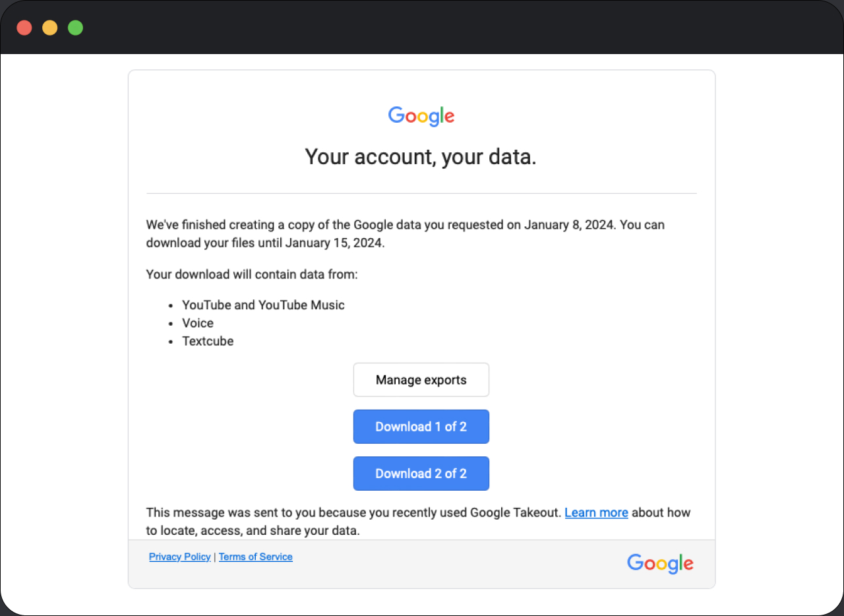Image resolution: width=844 pixels, height=616 pixels.
Task: Click the 'Your account, your data' heading
Action: (x=421, y=156)
